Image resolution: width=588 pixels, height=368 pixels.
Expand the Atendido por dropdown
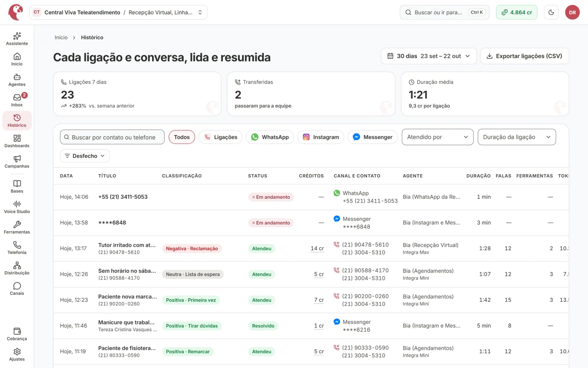click(x=437, y=137)
